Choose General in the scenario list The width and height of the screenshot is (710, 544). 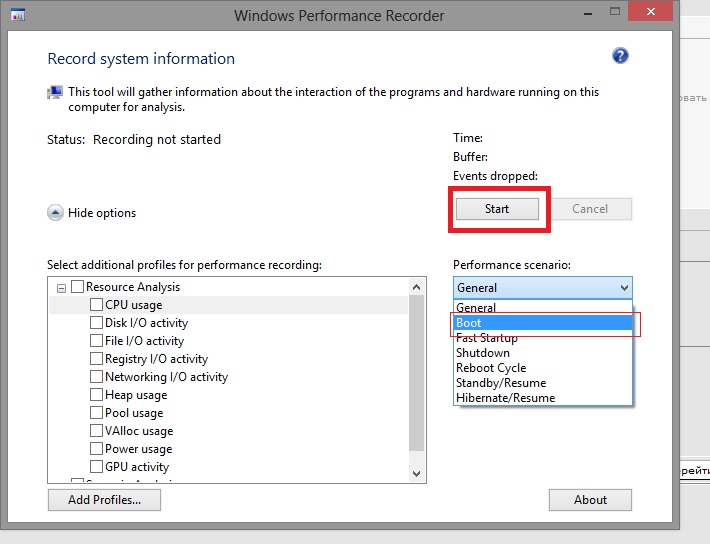click(542, 308)
